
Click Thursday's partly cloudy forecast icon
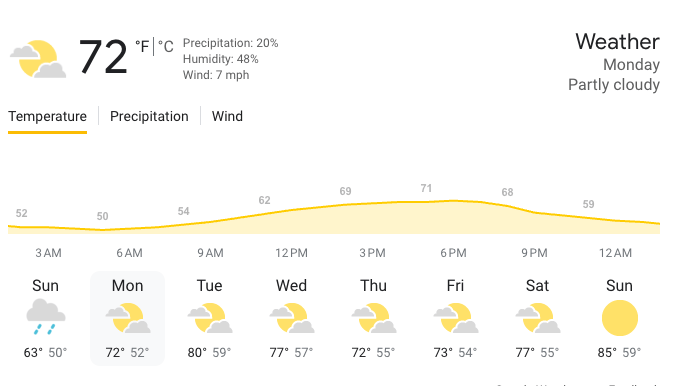click(x=374, y=318)
